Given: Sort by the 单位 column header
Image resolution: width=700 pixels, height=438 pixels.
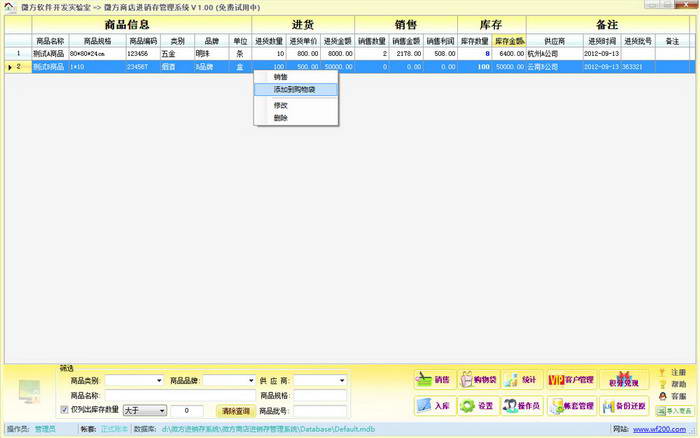Looking at the screenshot, I should (240, 41).
